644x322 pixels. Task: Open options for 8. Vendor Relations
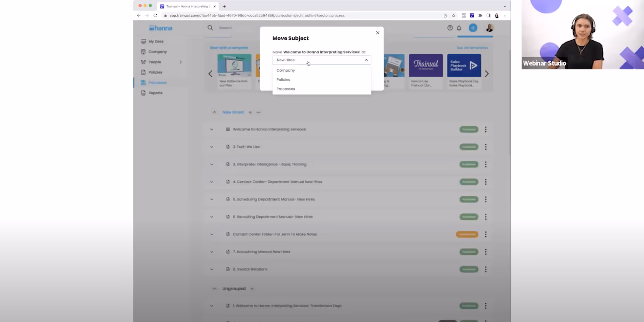pos(486,269)
